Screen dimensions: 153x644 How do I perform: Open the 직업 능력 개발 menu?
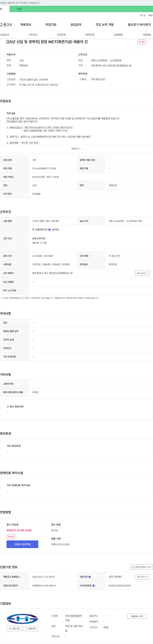coord(104,24)
